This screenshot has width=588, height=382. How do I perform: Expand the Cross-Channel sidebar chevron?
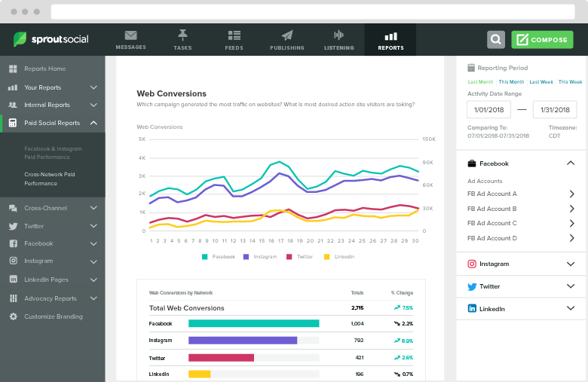click(x=93, y=208)
